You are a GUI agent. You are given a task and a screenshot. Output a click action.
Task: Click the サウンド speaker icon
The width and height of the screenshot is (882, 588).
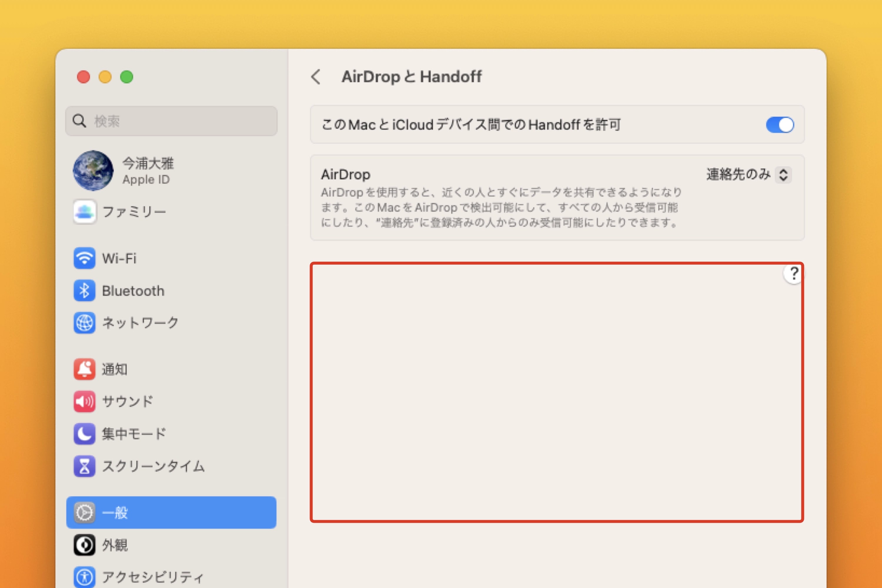click(x=84, y=402)
